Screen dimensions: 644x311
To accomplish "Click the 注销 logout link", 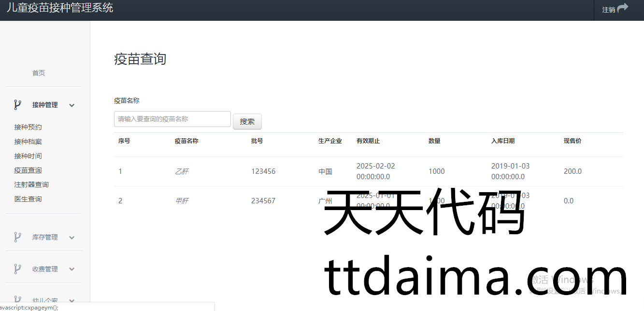I will (609, 10).
